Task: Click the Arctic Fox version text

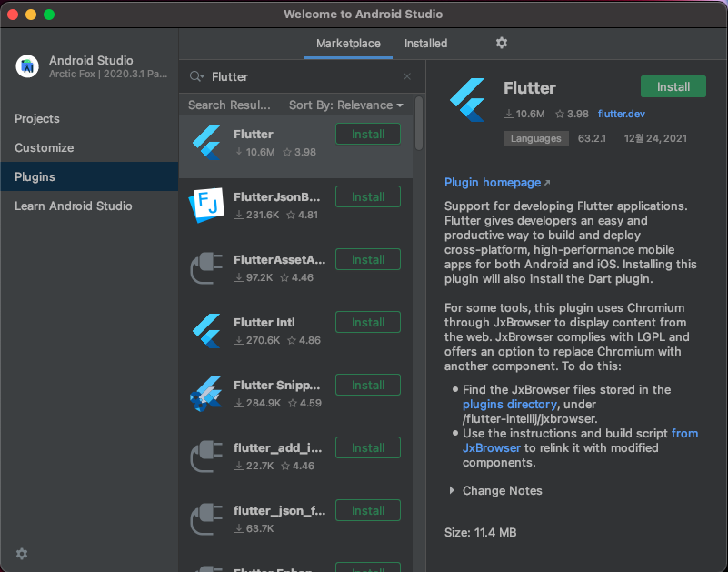Action: 108,74
